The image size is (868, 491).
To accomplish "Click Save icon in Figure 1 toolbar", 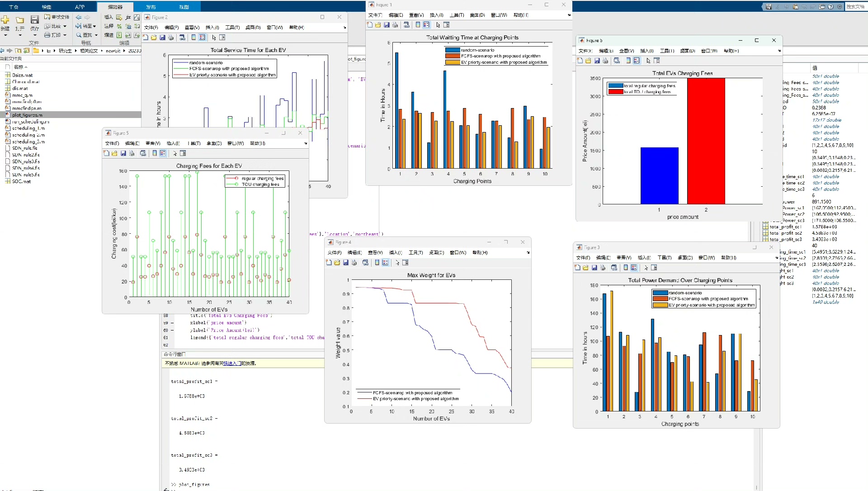I will [387, 25].
